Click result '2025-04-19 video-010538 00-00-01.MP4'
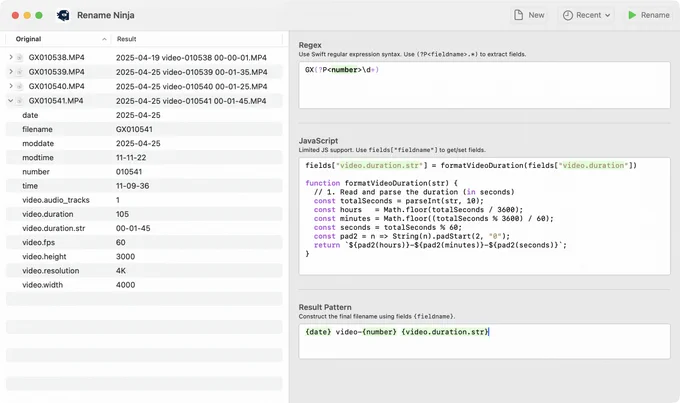680x403 pixels. pyautogui.click(x=191, y=58)
